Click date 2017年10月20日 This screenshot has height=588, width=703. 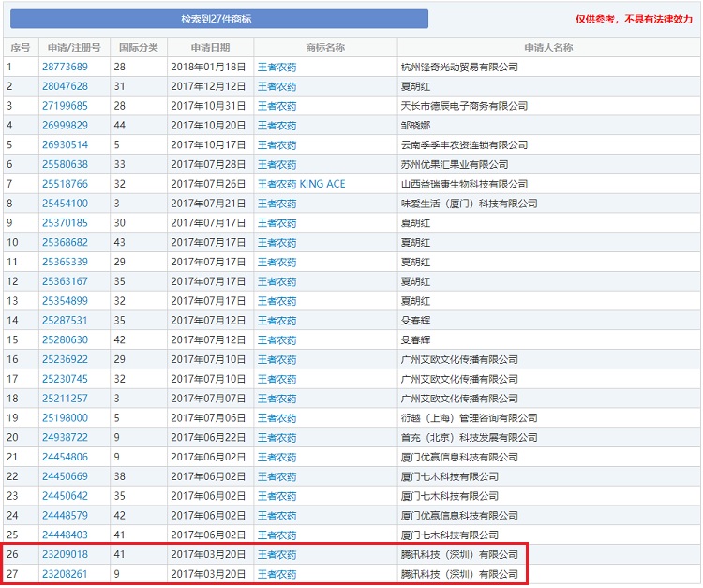[x=208, y=125]
